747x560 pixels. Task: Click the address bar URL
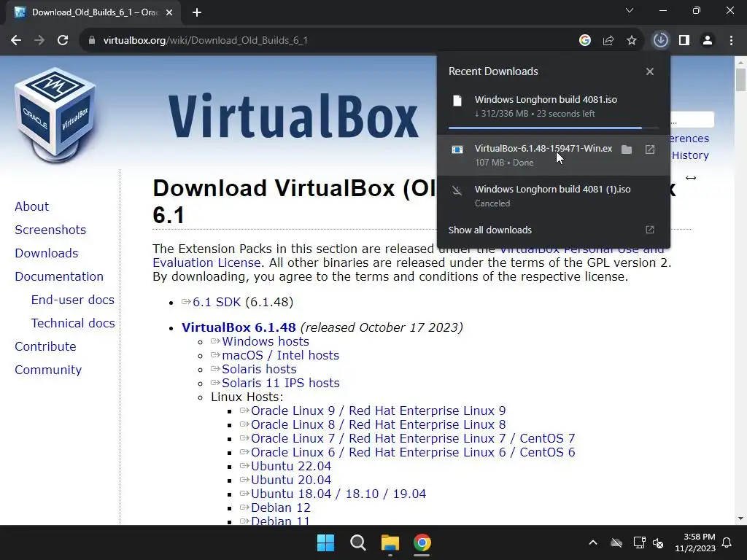[205, 41]
